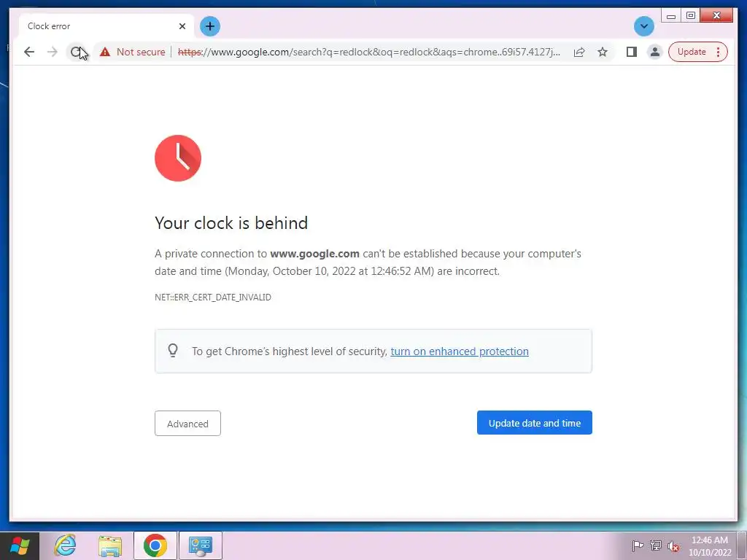This screenshot has width=747, height=560.
Task: Close the Clock error tab
Action: (x=182, y=26)
